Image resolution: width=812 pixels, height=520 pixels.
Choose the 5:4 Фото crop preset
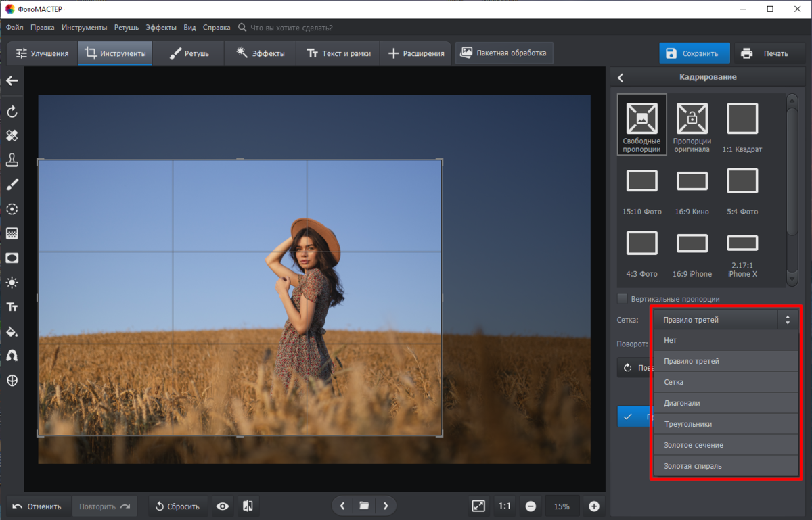(742, 191)
